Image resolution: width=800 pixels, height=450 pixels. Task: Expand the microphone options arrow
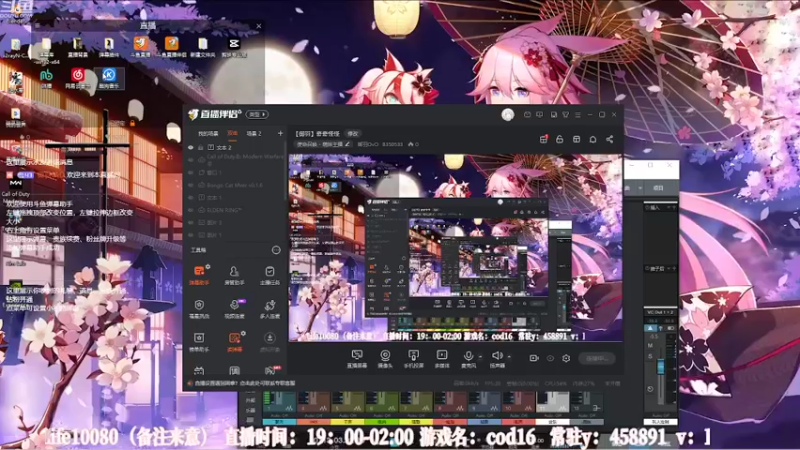tap(480, 357)
